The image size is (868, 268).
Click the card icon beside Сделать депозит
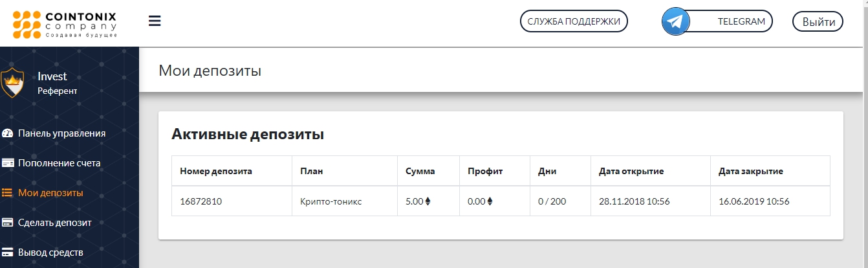pyautogui.click(x=8, y=223)
